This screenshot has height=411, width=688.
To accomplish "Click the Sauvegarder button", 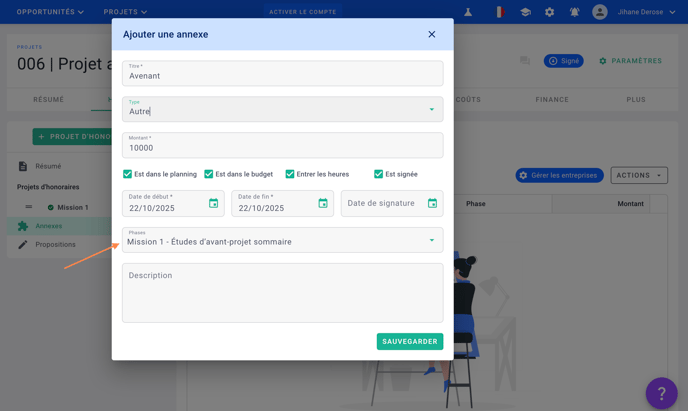I will pos(410,341).
